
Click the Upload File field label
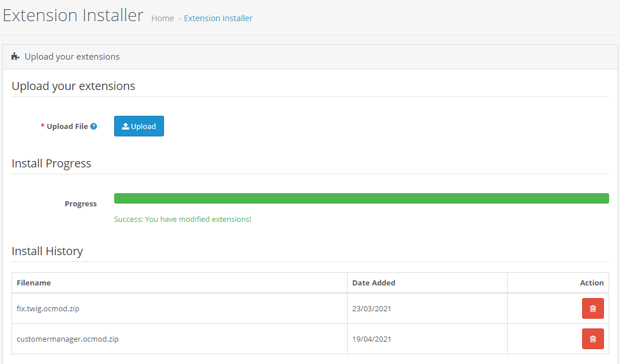(x=67, y=127)
